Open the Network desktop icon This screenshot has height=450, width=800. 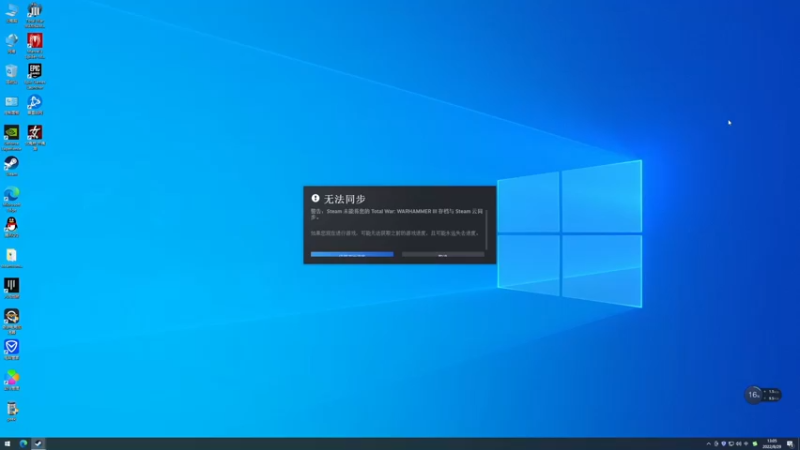(11, 43)
